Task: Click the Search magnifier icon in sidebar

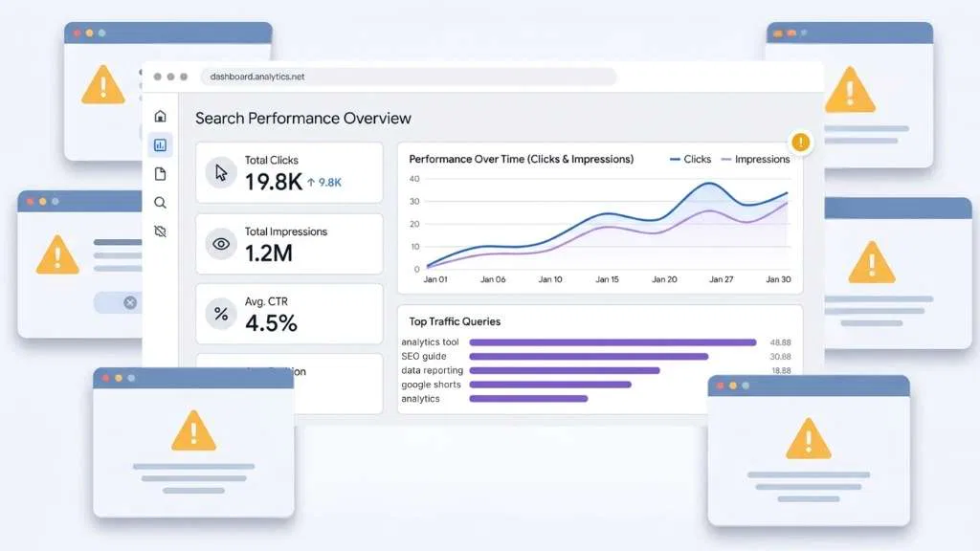Action: [x=160, y=202]
